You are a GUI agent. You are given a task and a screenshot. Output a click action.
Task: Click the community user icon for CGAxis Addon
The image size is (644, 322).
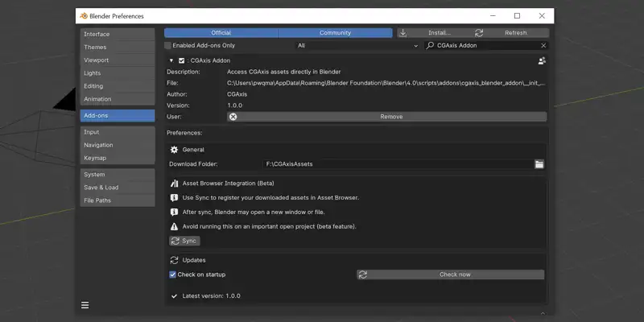click(x=542, y=60)
